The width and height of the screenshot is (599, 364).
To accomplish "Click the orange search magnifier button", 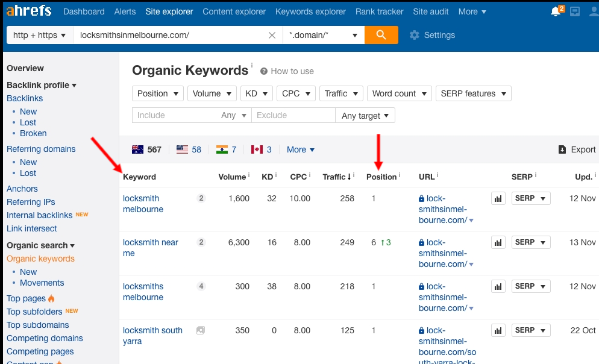I will [x=381, y=35].
